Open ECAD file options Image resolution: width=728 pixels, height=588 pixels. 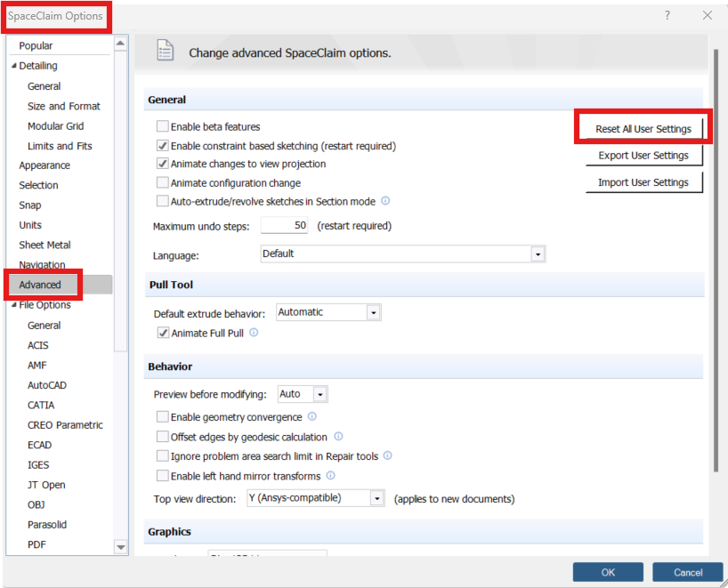(39, 445)
